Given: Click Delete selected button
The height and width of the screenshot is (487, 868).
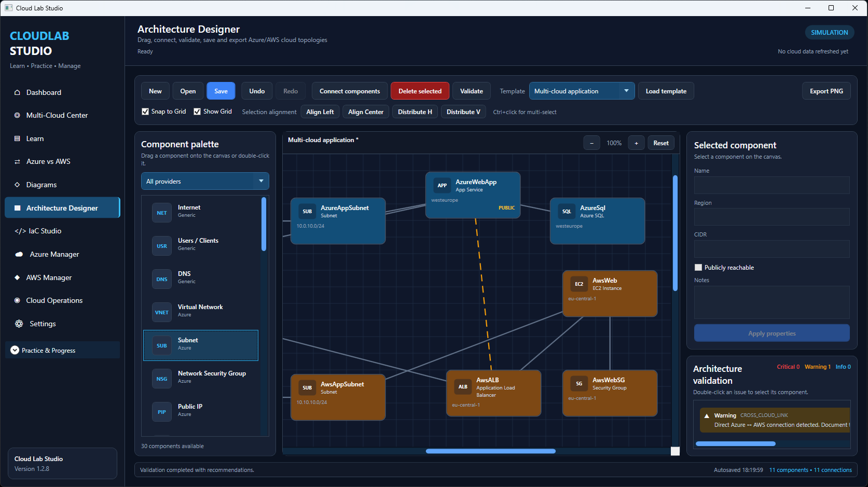Looking at the screenshot, I should (x=420, y=91).
